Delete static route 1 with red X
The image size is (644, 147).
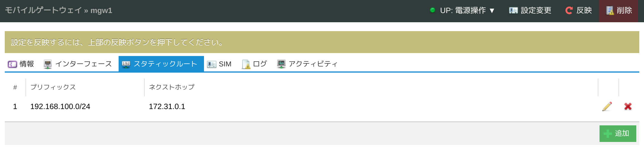pyautogui.click(x=628, y=106)
